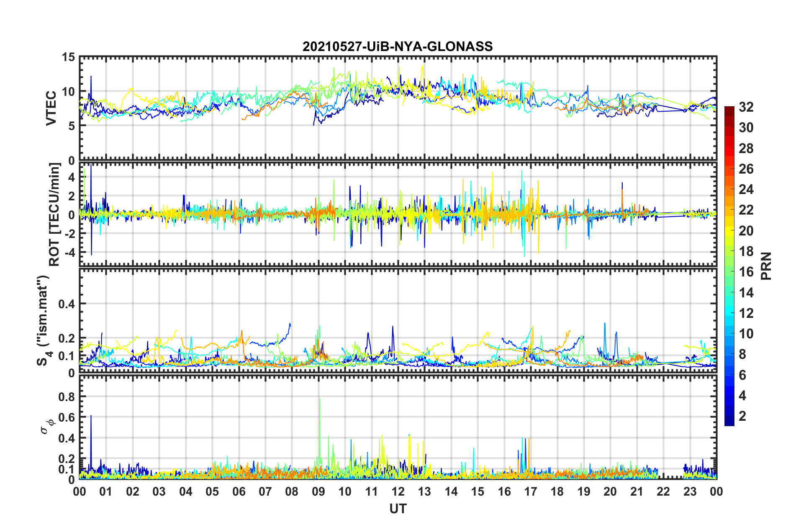Click the S4 ("ism.mat") axis label

pos(44,320)
